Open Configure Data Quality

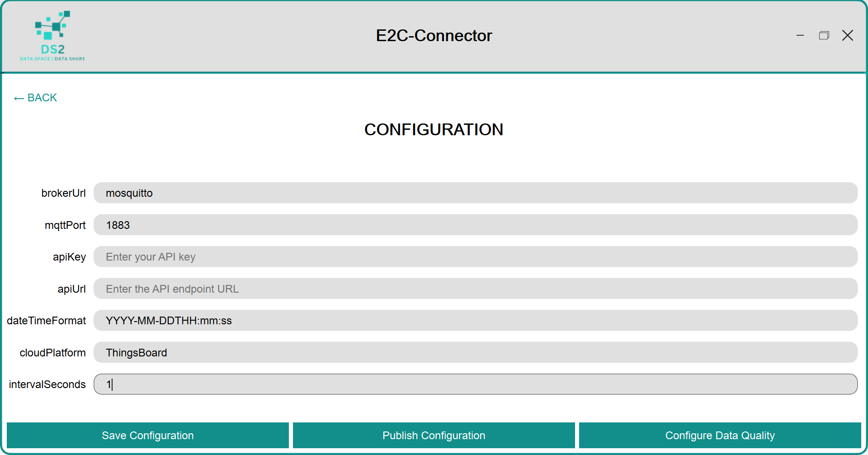[x=720, y=436]
